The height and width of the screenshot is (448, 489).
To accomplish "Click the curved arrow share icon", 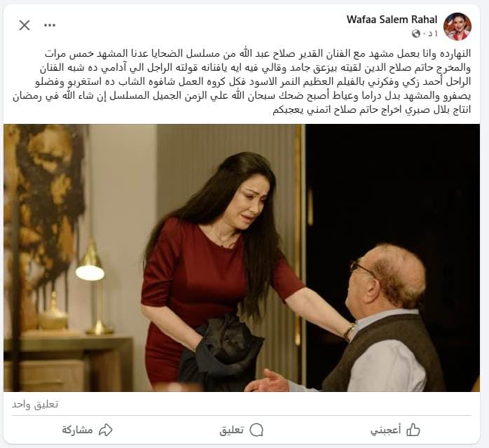I will click(105, 430).
